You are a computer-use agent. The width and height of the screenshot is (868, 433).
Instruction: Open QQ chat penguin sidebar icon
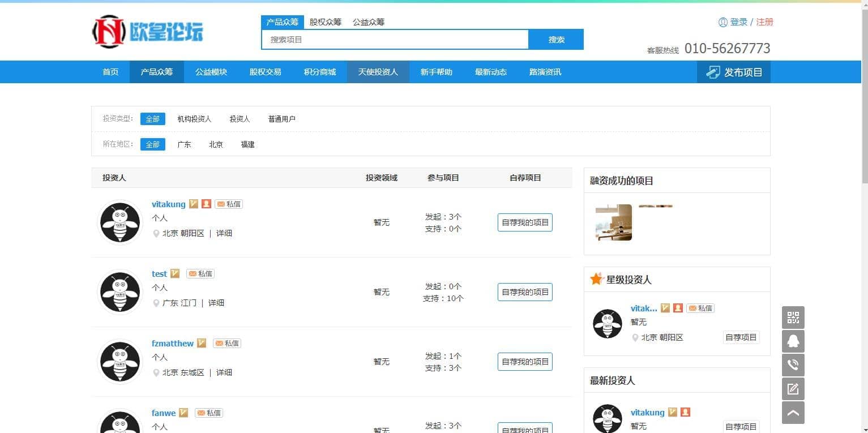click(793, 341)
